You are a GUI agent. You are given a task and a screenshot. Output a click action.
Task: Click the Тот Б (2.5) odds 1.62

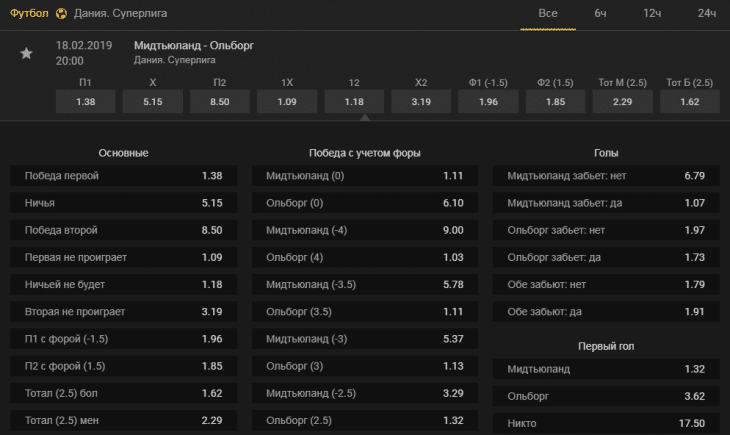[689, 101]
